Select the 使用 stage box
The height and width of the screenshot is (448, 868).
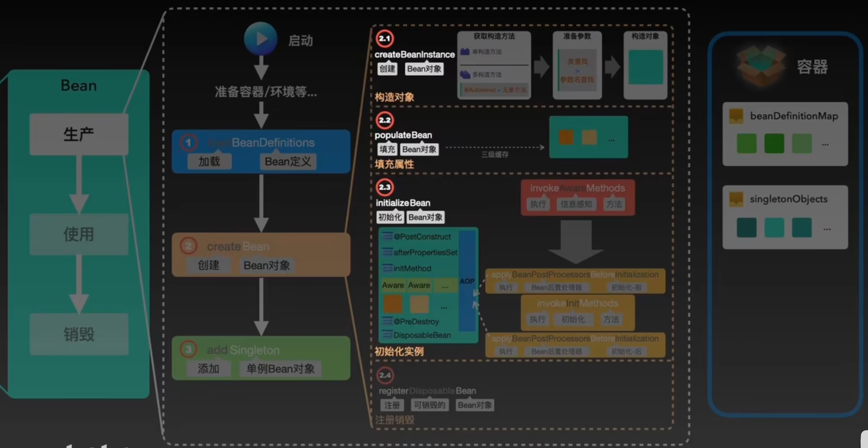[x=79, y=234]
